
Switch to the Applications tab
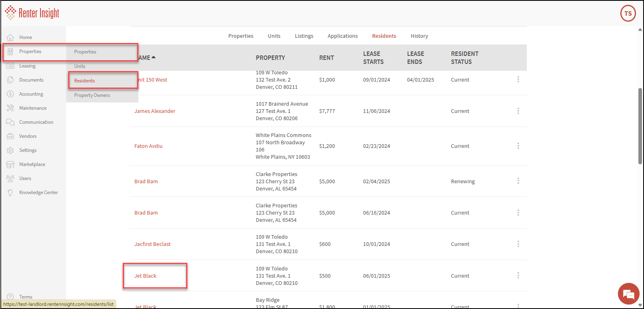[342, 36]
